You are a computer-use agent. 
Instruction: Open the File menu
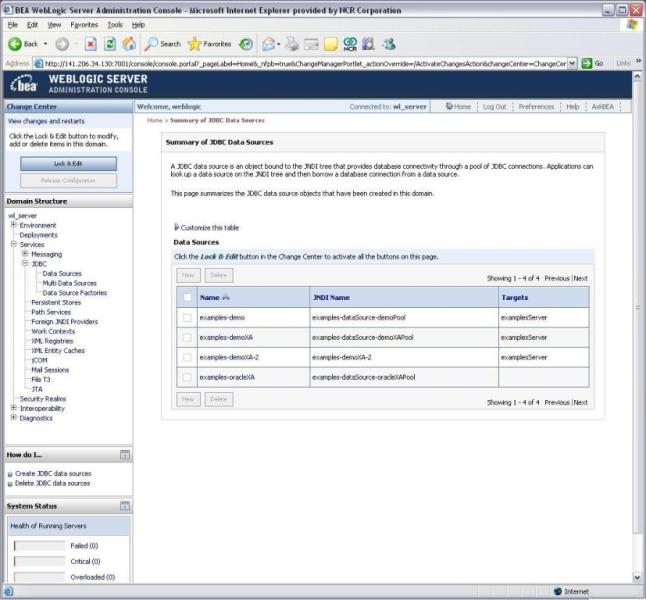pyautogui.click(x=13, y=25)
